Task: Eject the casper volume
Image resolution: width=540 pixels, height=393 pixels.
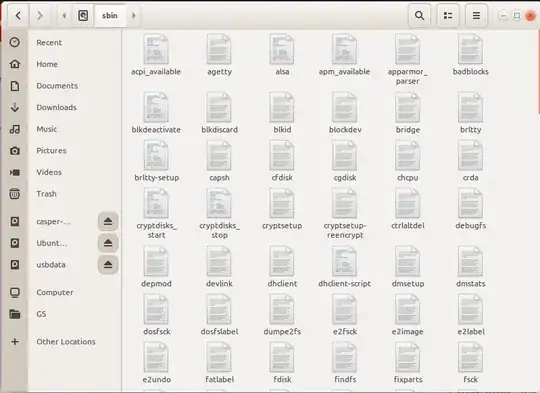Action: [x=108, y=221]
